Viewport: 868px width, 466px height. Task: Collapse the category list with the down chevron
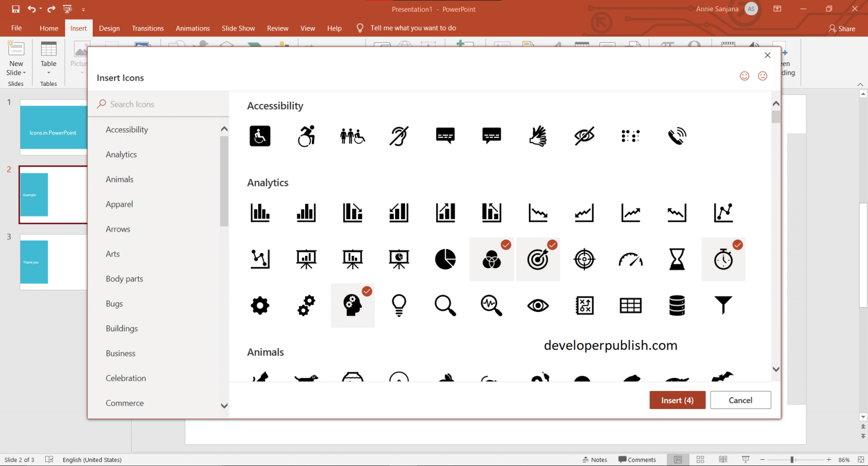point(224,406)
